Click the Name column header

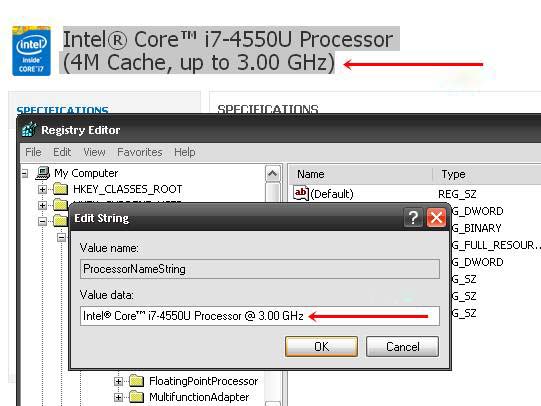(x=360, y=174)
